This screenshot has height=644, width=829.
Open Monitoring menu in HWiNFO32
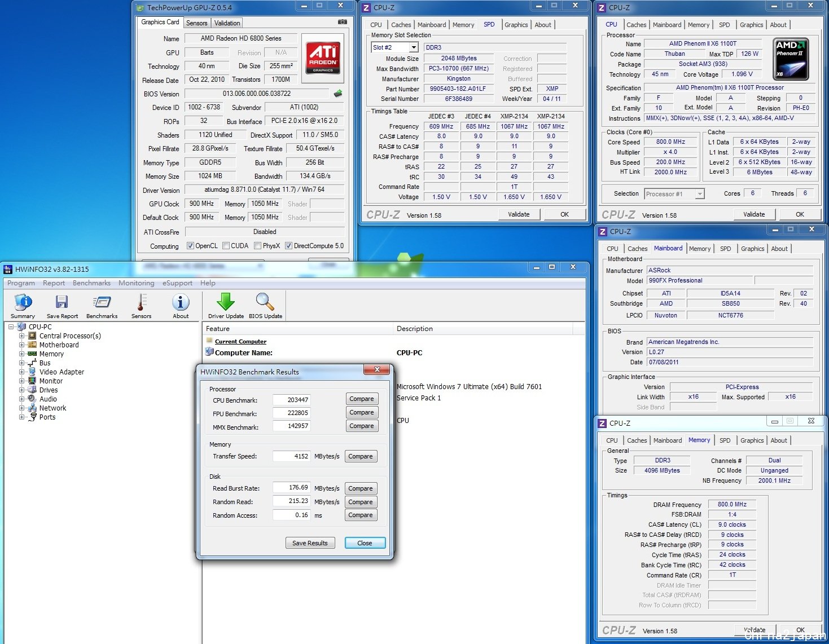[x=136, y=283]
